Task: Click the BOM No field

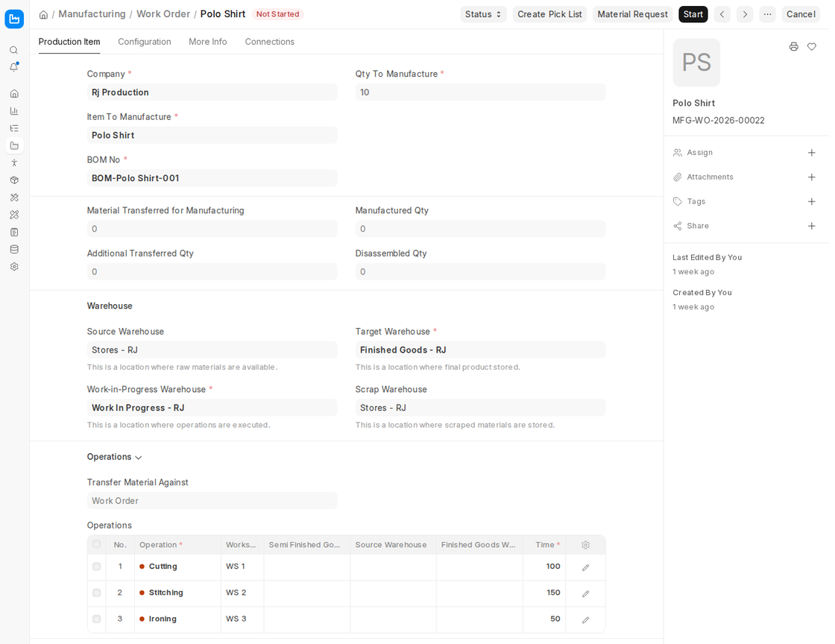Action: click(x=212, y=178)
